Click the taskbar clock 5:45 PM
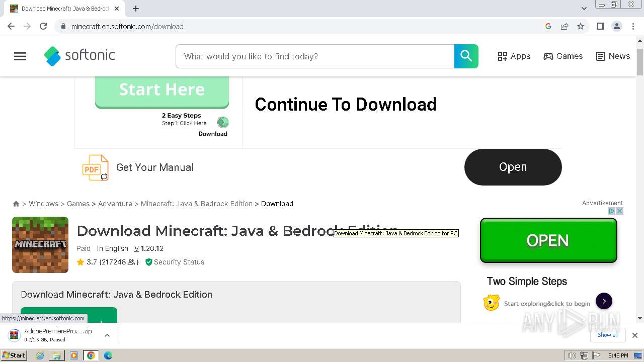 [x=618, y=355]
